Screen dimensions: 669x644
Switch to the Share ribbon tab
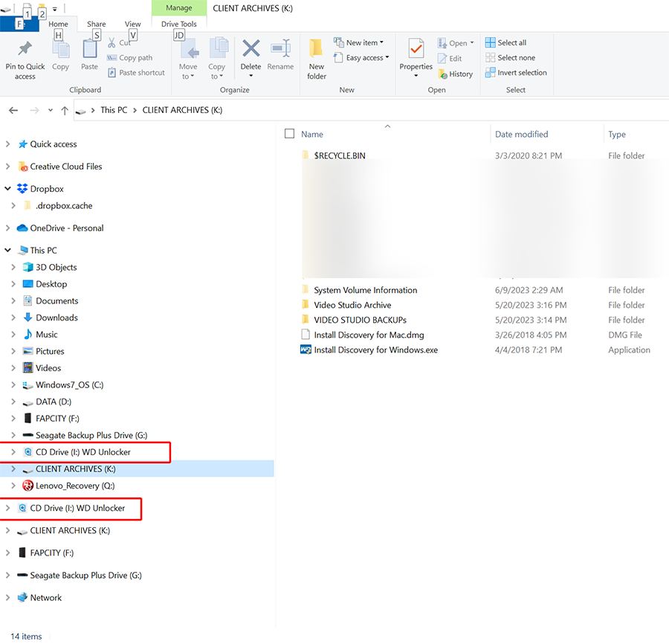pyautogui.click(x=96, y=25)
